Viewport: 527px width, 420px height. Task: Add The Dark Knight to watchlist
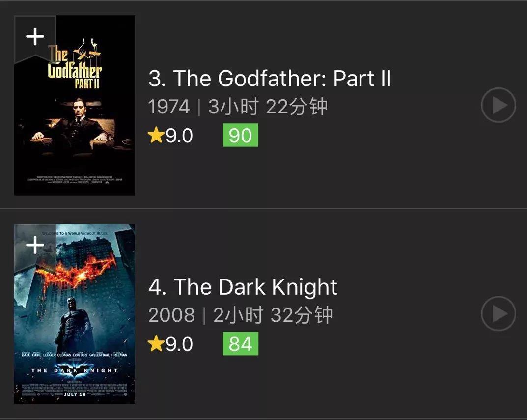(x=35, y=245)
